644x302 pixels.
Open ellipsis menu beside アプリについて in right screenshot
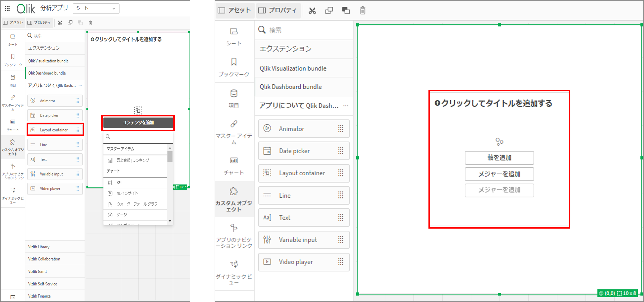pos(346,106)
